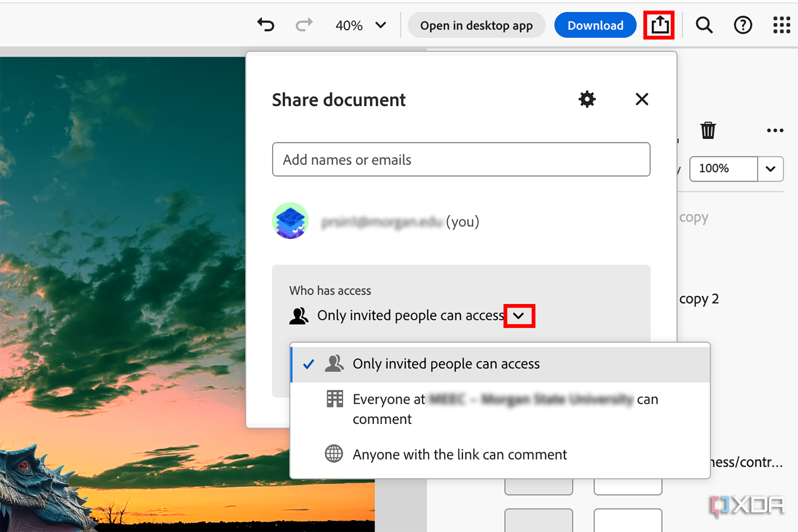
Task: Open the apps grid icon
Action: [x=781, y=24]
